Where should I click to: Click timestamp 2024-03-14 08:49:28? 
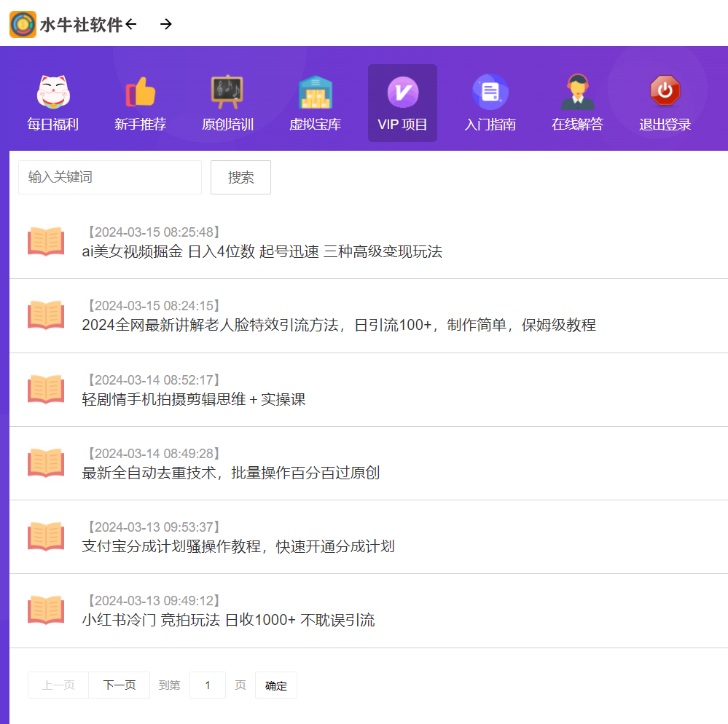(x=154, y=454)
